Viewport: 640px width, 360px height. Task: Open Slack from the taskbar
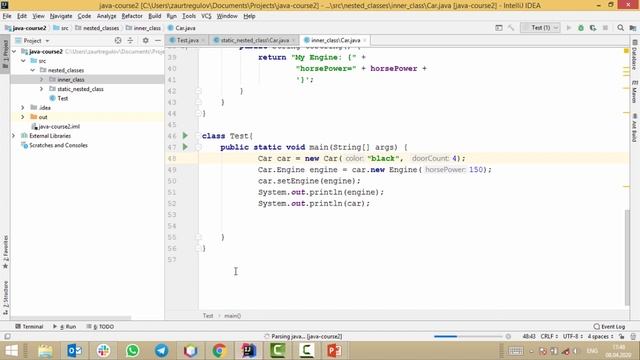point(103,351)
